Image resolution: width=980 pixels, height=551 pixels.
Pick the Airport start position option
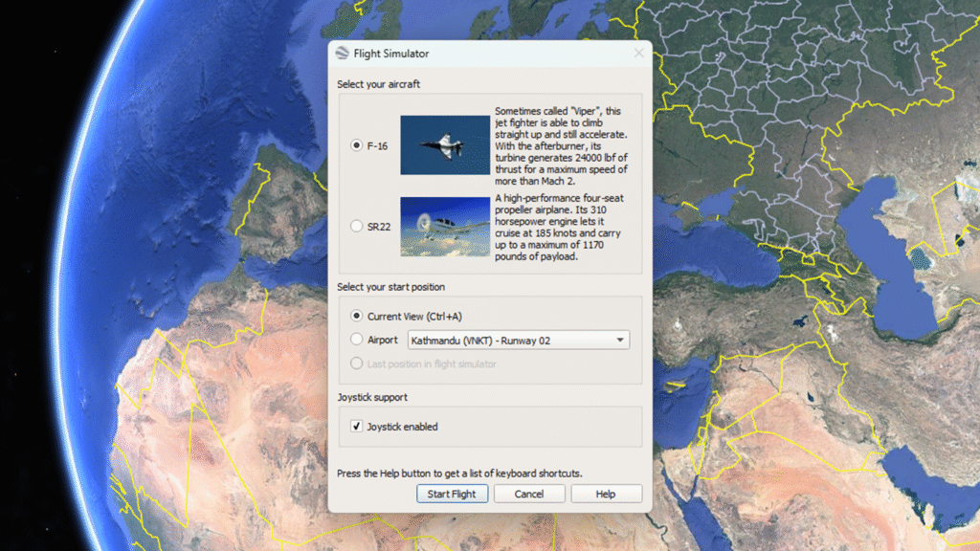pos(357,340)
